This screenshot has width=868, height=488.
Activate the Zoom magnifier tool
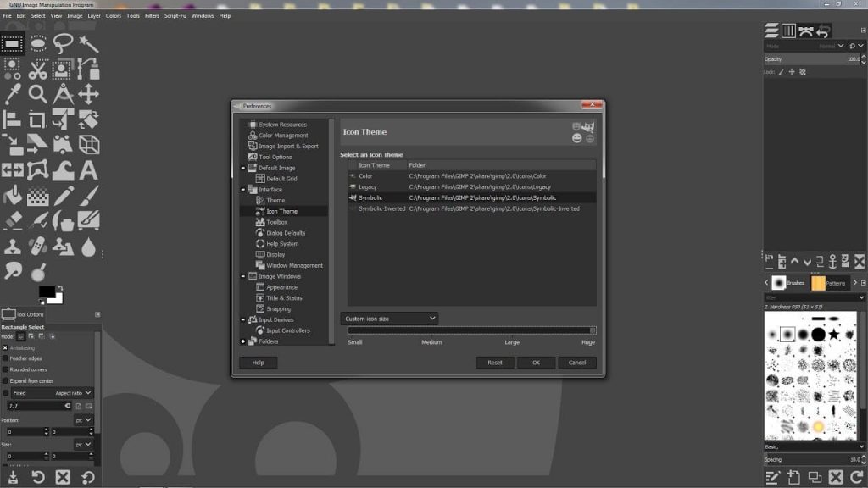pyautogui.click(x=37, y=95)
